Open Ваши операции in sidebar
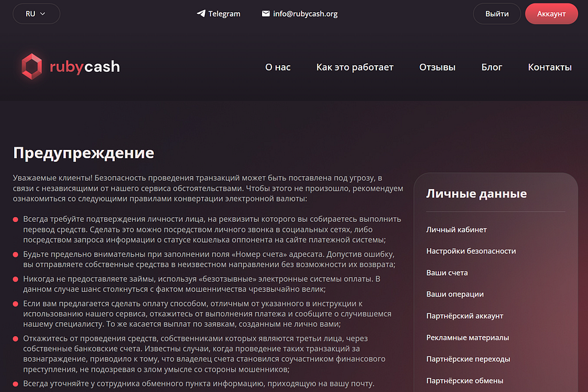588x392 pixels. 455,294
